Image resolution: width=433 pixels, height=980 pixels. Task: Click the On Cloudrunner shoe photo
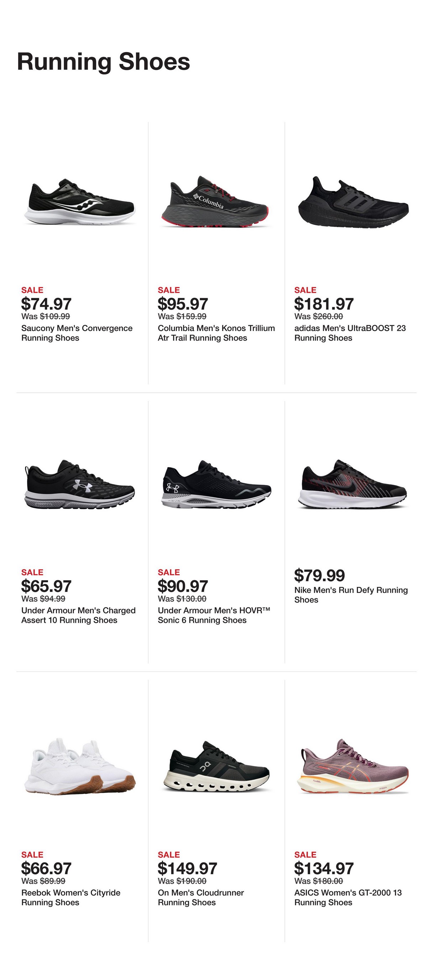point(216,766)
